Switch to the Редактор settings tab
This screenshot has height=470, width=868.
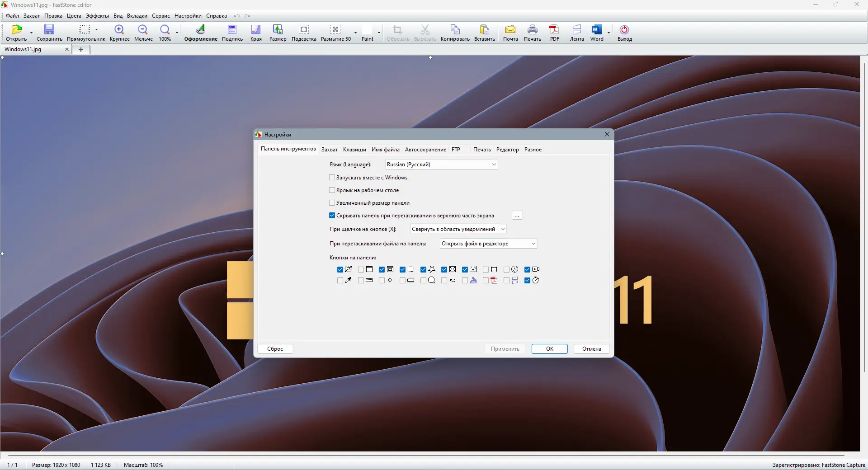tap(508, 150)
